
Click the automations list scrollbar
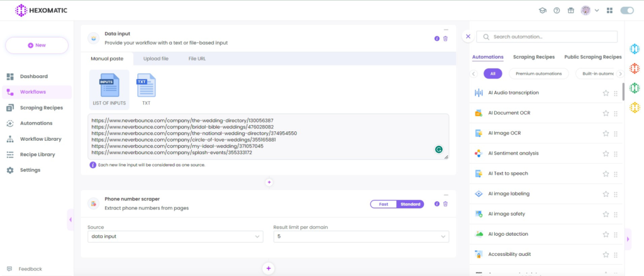pos(623,92)
